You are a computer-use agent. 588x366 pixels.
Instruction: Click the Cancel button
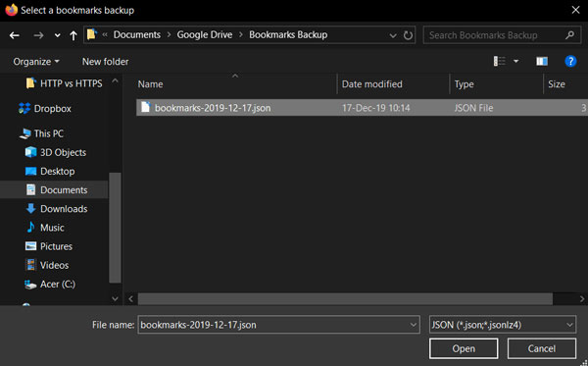pyautogui.click(x=542, y=348)
